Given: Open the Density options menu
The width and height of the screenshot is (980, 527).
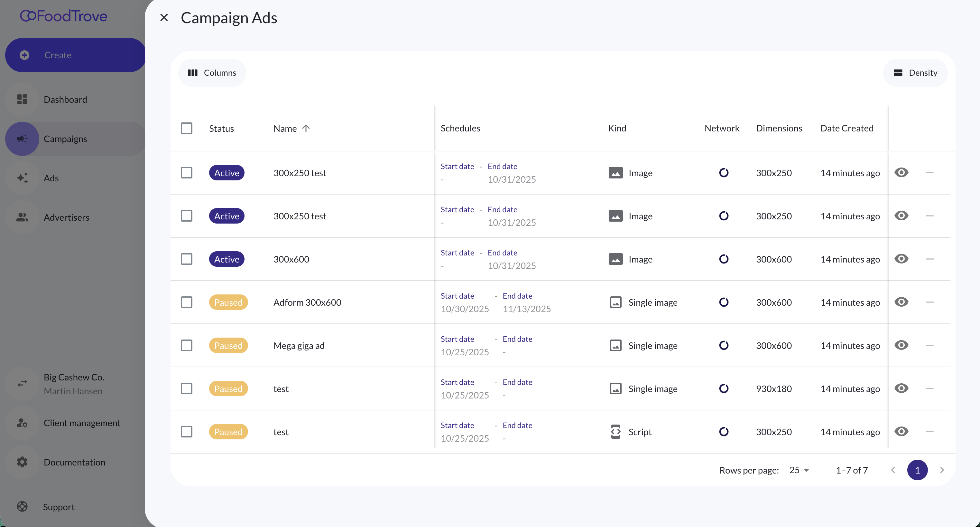Looking at the screenshot, I should pyautogui.click(x=915, y=73).
